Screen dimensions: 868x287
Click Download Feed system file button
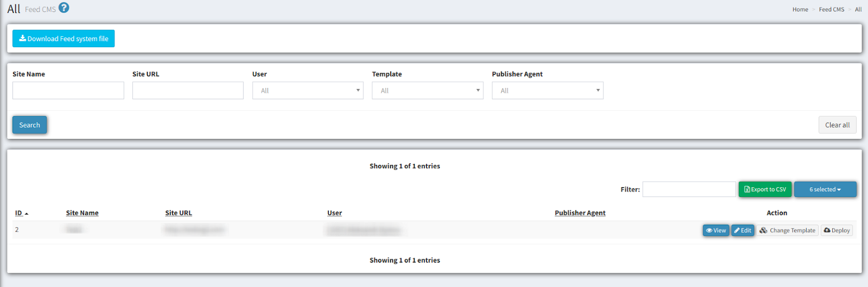[63, 39]
